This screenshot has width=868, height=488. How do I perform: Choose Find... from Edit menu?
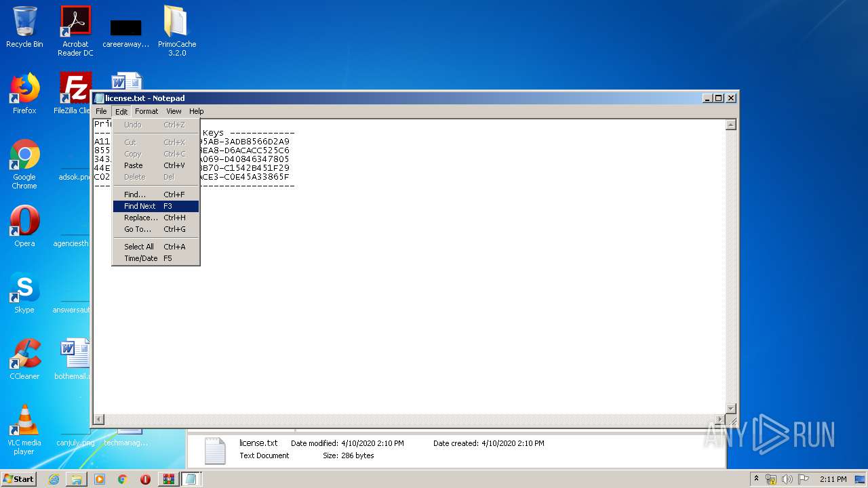pyautogui.click(x=156, y=195)
